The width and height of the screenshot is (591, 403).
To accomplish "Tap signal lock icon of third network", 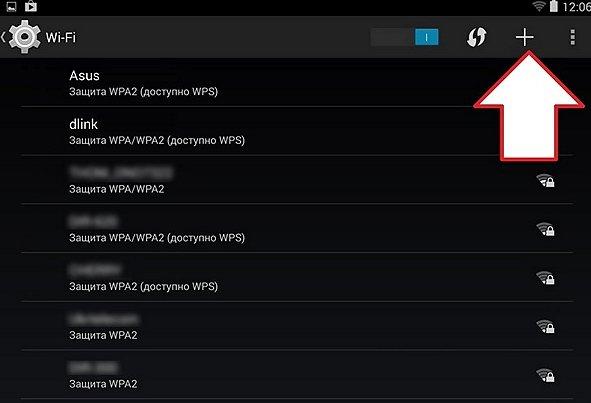I will 545,181.
